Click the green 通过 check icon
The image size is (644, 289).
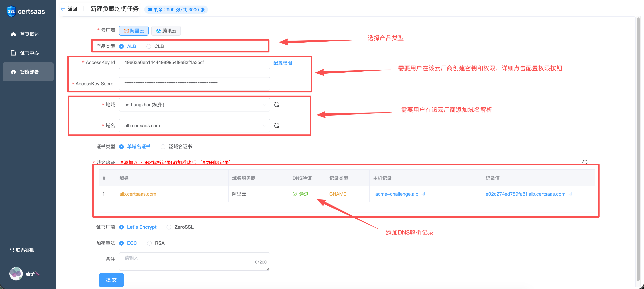pyautogui.click(x=295, y=194)
